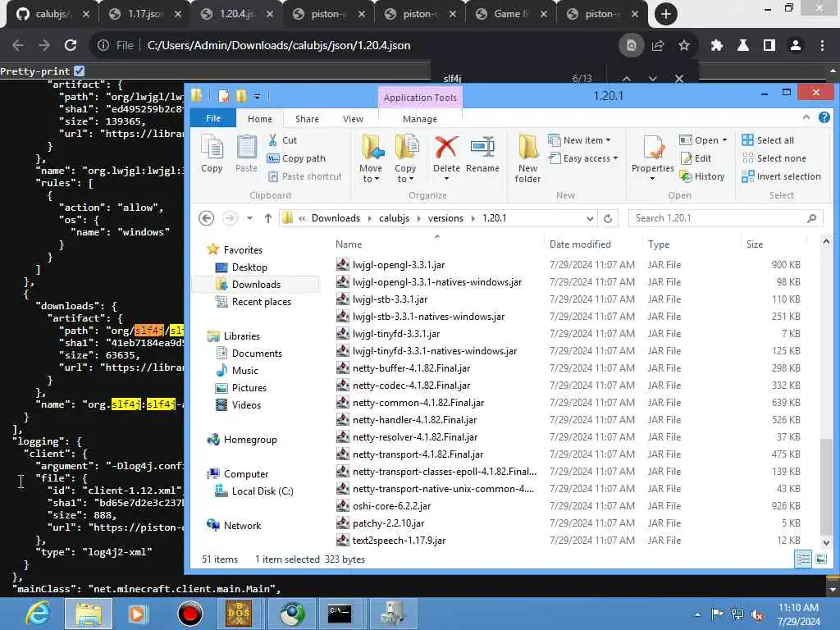Select the Cut scissors command
840x630 pixels.
282,140
